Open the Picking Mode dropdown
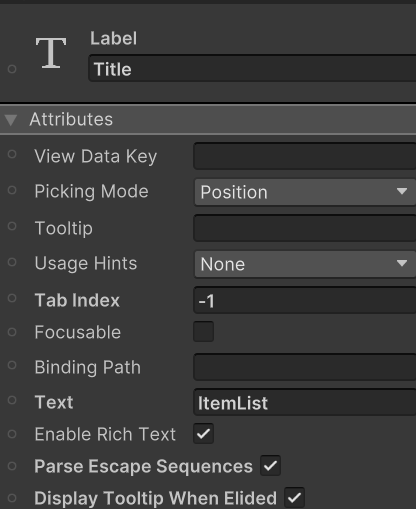The width and height of the screenshot is (416, 509). (x=305, y=192)
